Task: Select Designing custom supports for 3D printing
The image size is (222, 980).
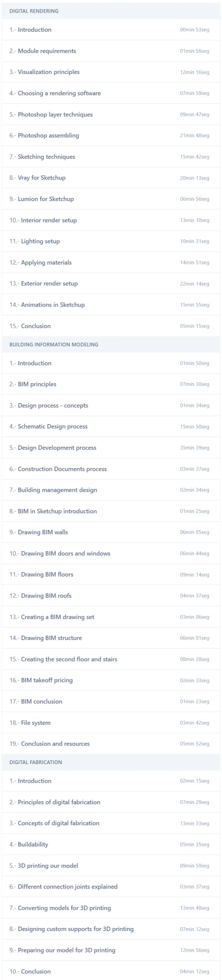Action: (x=111, y=929)
